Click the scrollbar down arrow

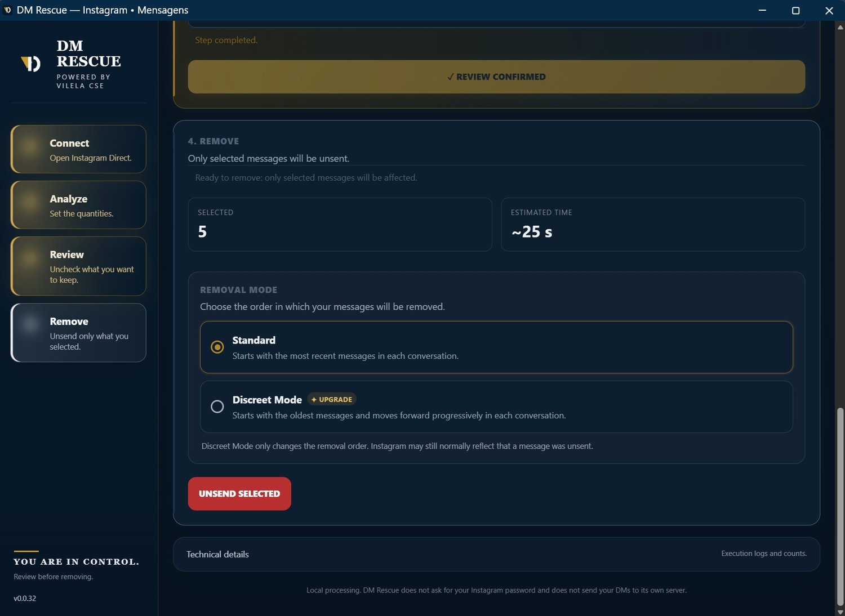pos(840,611)
